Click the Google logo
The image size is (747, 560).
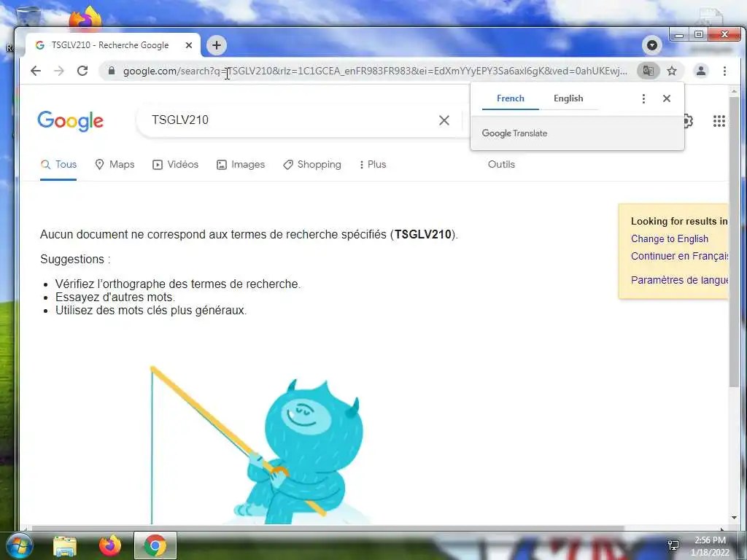coord(71,121)
